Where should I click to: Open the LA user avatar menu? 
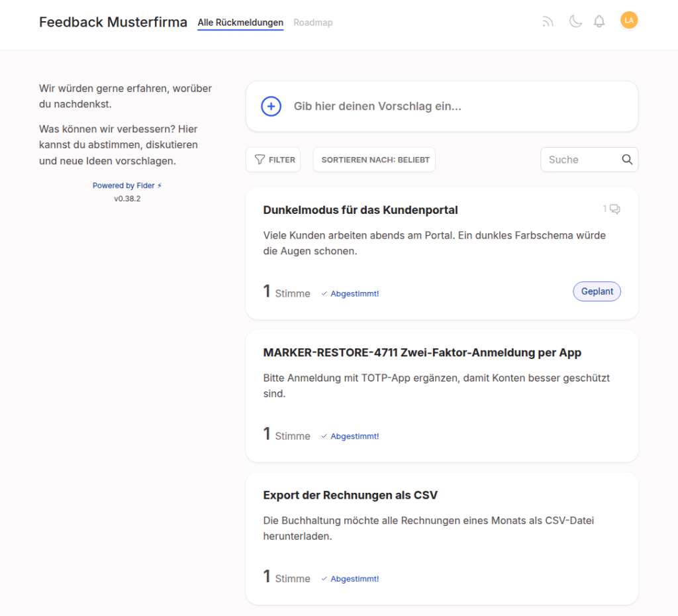629,21
